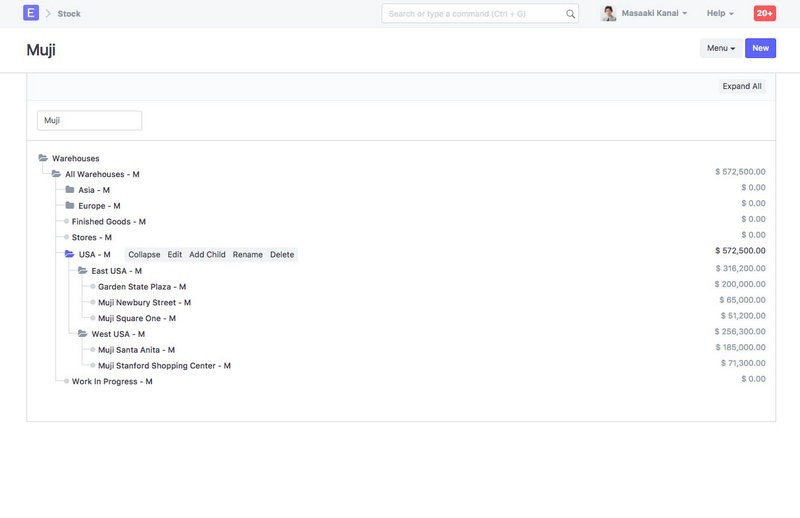
Task: Collapse the West USA - M node
Action: tap(83, 334)
